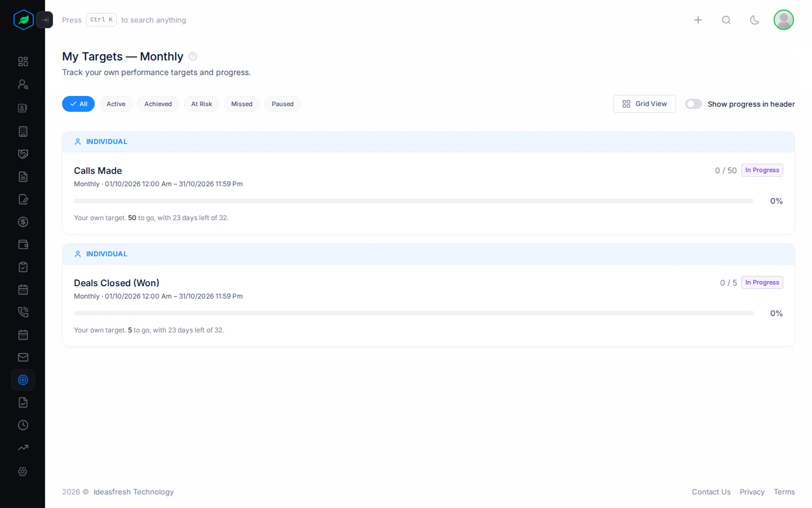Open the chart report file icon

[x=23, y=402]
